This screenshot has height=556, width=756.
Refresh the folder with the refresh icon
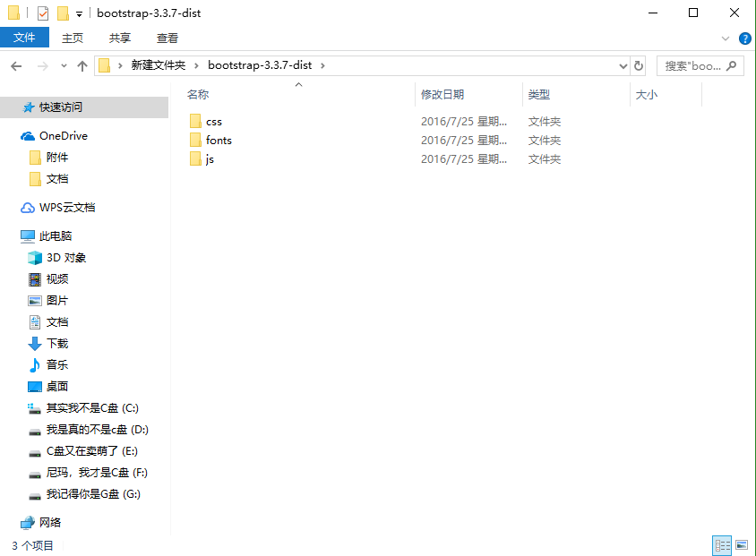pyautogui.click(x=639, y=65)
